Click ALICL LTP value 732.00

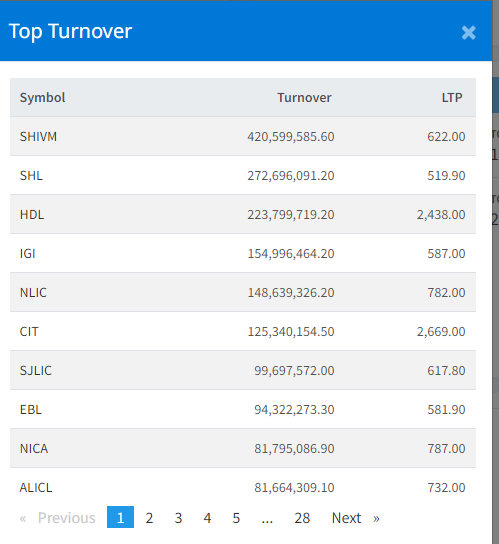click(x=446, y=488)
